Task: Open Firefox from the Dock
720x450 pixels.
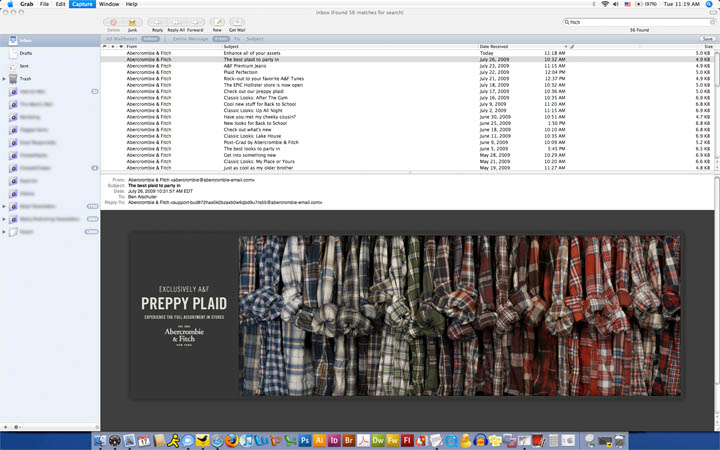Action: pos(231,440)
